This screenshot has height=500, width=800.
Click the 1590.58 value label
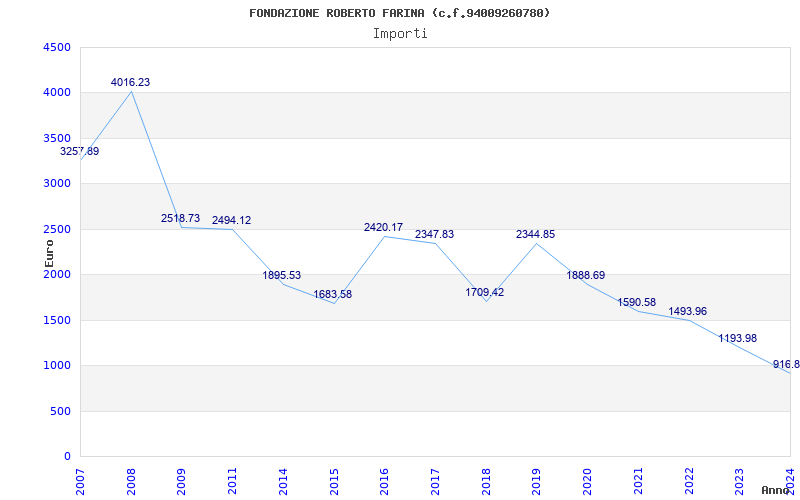(637, 302)
